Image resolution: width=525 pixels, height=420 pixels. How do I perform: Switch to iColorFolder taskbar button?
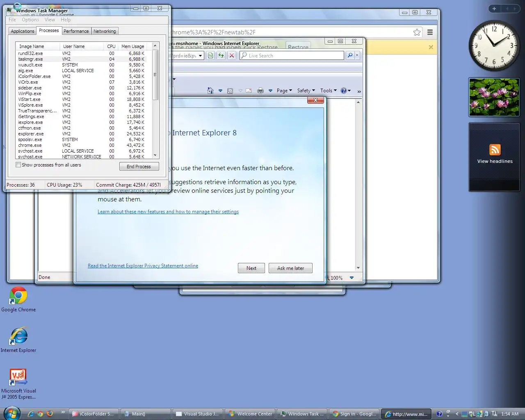click(94, 414)
